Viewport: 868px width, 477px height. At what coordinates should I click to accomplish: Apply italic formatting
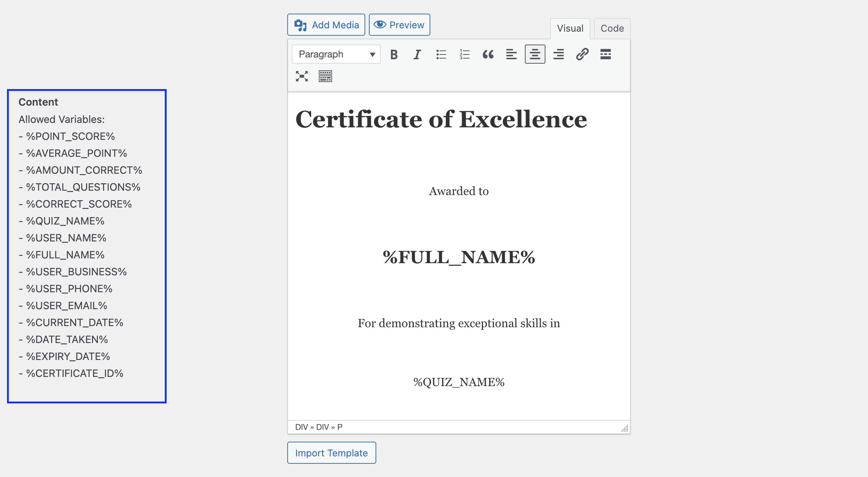pos(417,54)
